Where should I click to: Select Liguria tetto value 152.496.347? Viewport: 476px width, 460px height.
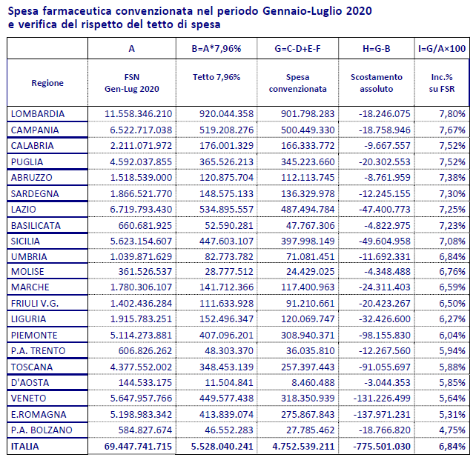tap(226, 319)
